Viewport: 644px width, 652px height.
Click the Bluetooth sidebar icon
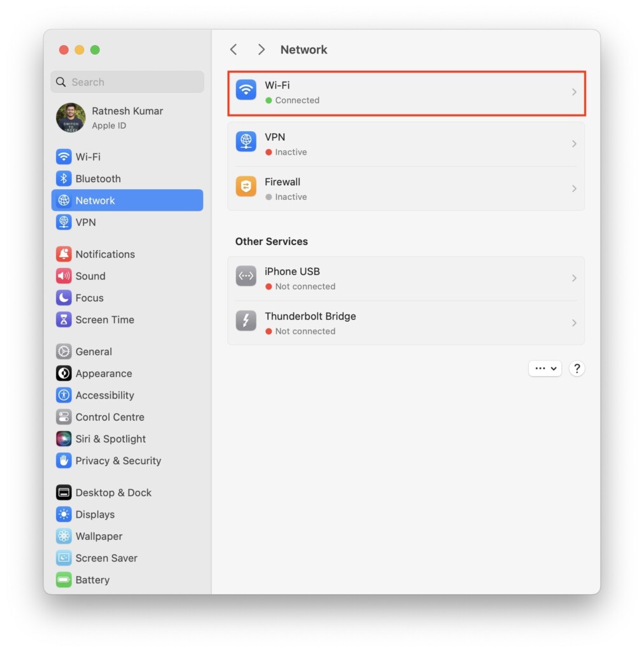tap(64, 179)
